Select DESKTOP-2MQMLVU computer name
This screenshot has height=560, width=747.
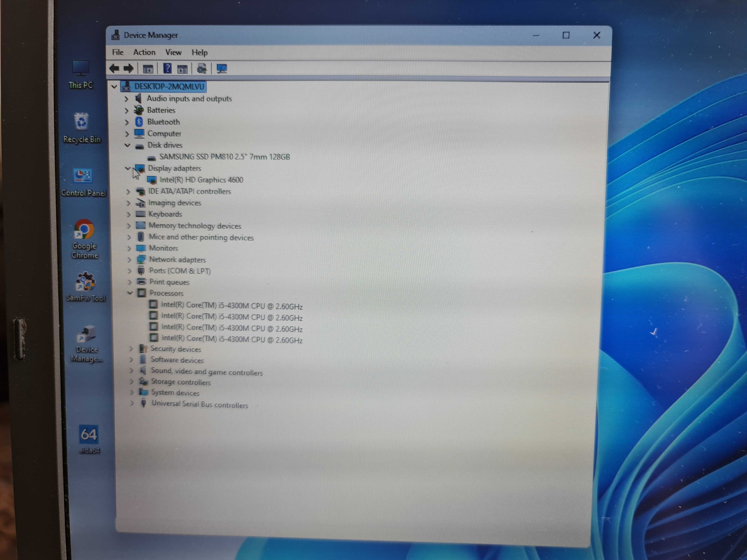169,87
